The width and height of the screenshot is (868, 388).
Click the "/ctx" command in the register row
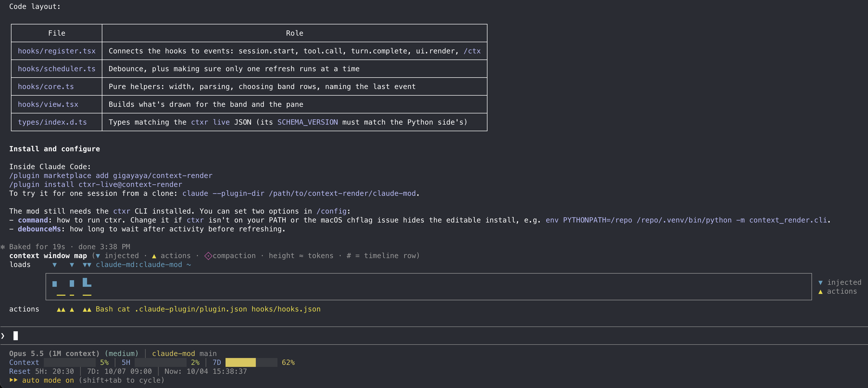(472, 51)
